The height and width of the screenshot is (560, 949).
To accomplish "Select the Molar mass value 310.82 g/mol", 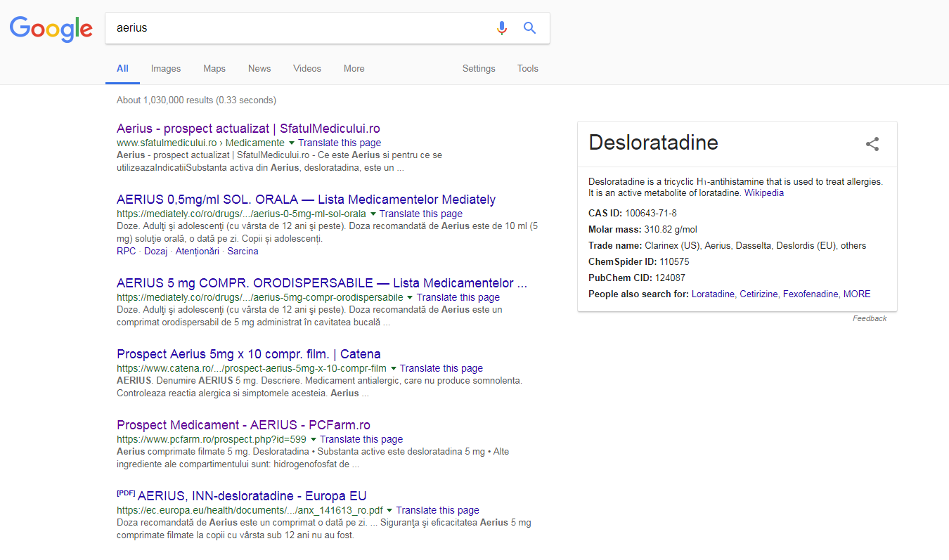I will [671, 229].
